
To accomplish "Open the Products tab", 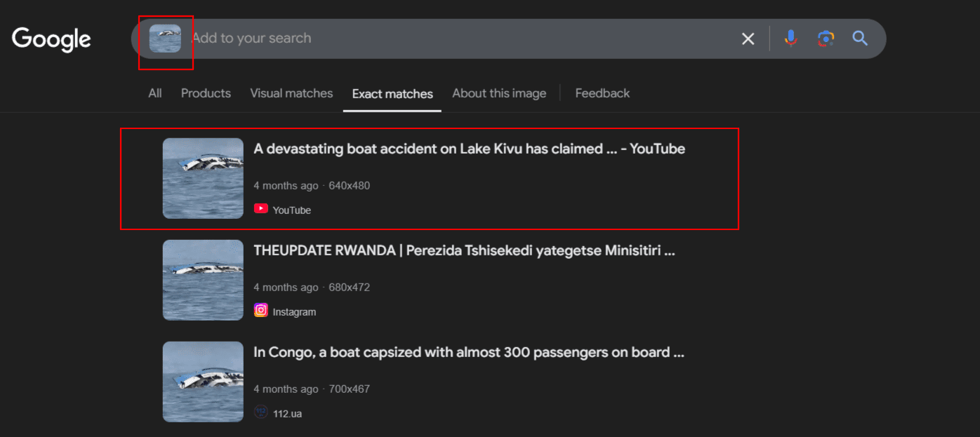I will pyautogui.click(x=206, y=93).
